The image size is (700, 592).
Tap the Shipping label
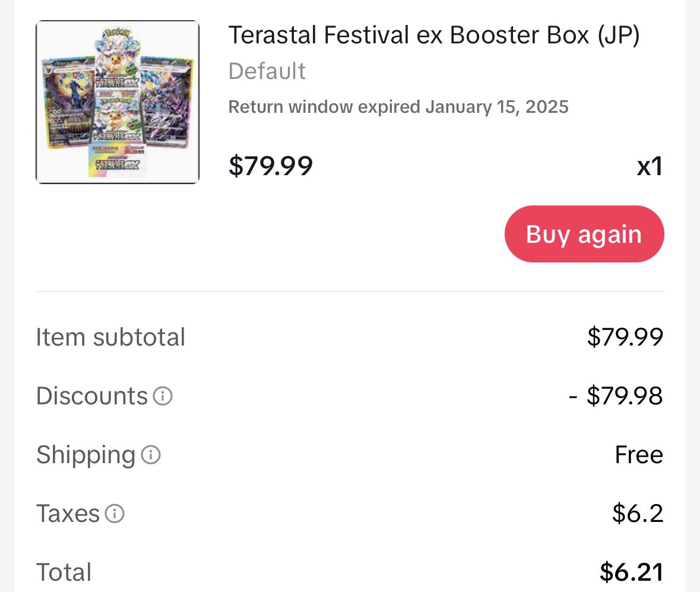[x=85, y=455]
